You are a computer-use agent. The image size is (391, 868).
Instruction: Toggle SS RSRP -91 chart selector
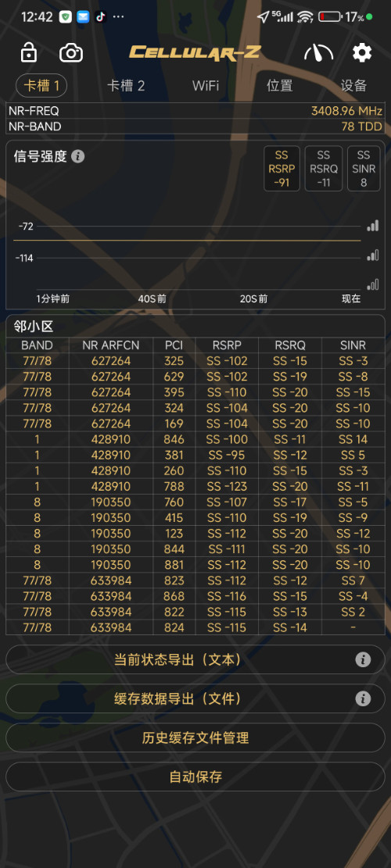click(282, 168)
